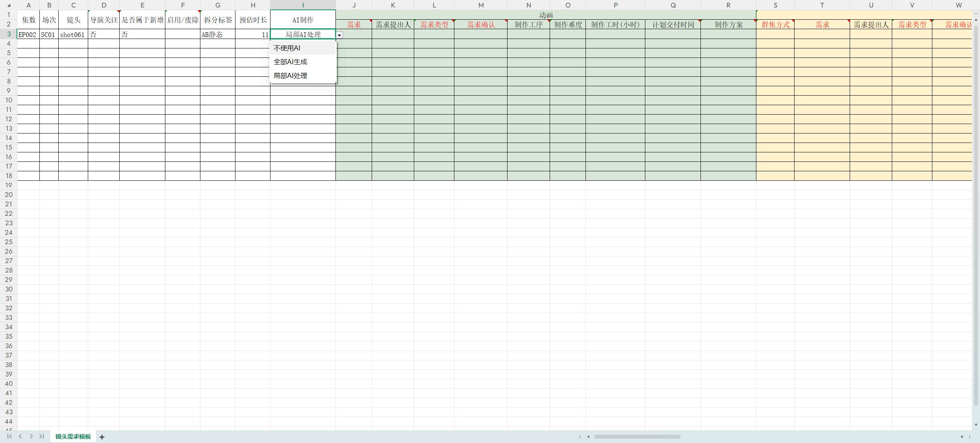Jump to the last sheet tab

41,436
